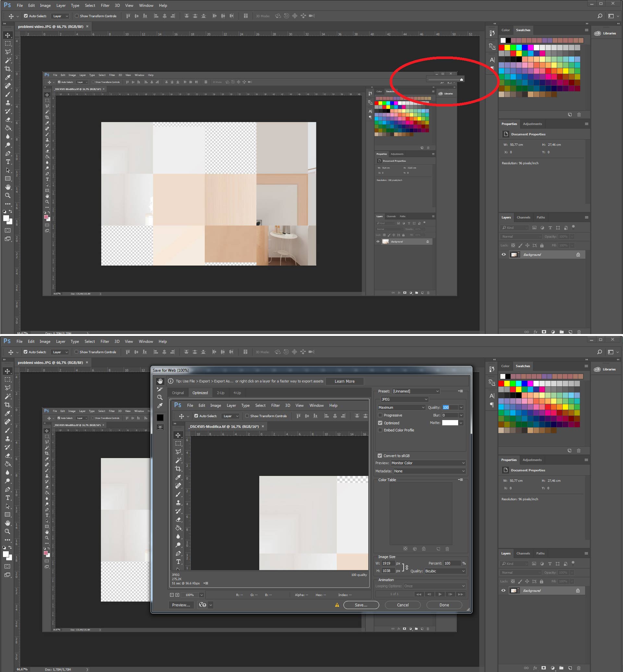The height and width of the screenshot is (672, 623).
Task: Click the Save... button
Action: tap(361, 605)
